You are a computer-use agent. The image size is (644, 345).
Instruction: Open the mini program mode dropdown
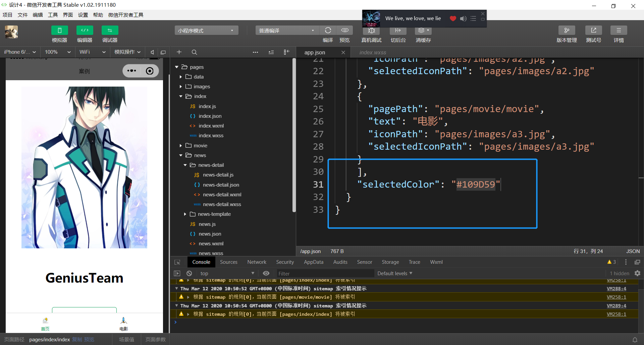click(x=206, y=31)
